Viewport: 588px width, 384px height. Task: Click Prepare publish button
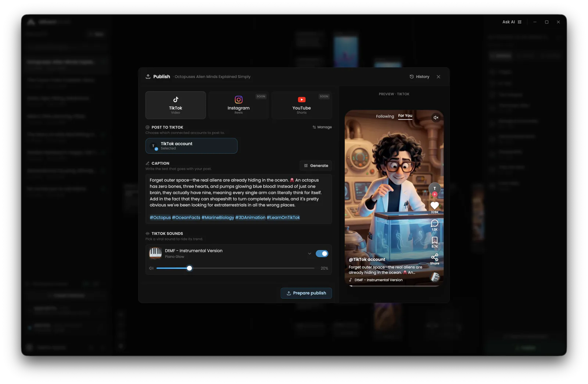point(306,293)
